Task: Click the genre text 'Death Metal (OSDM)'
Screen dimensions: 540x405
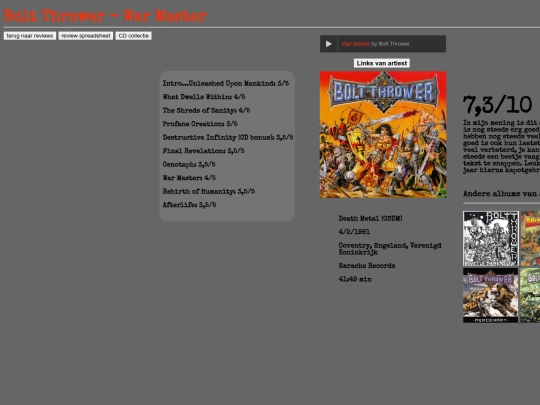Action: (371, 218)
